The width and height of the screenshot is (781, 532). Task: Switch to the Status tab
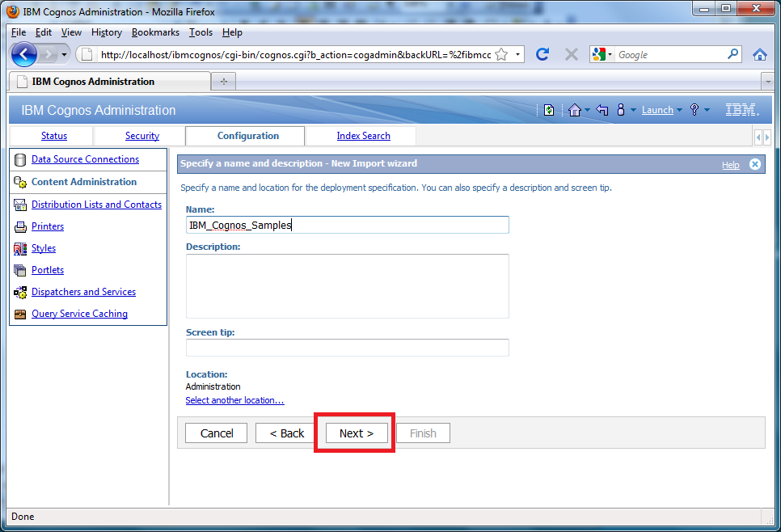click(54, 136)
